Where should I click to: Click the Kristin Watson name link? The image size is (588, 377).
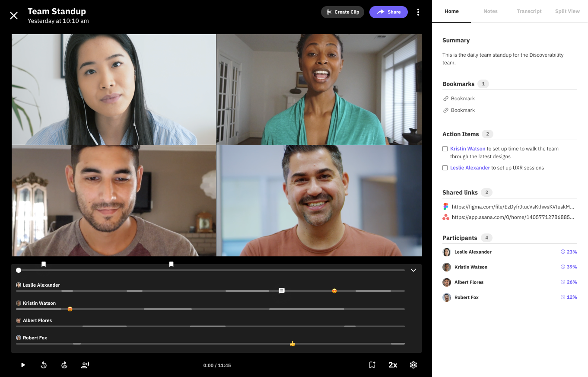tap(467, 149)
